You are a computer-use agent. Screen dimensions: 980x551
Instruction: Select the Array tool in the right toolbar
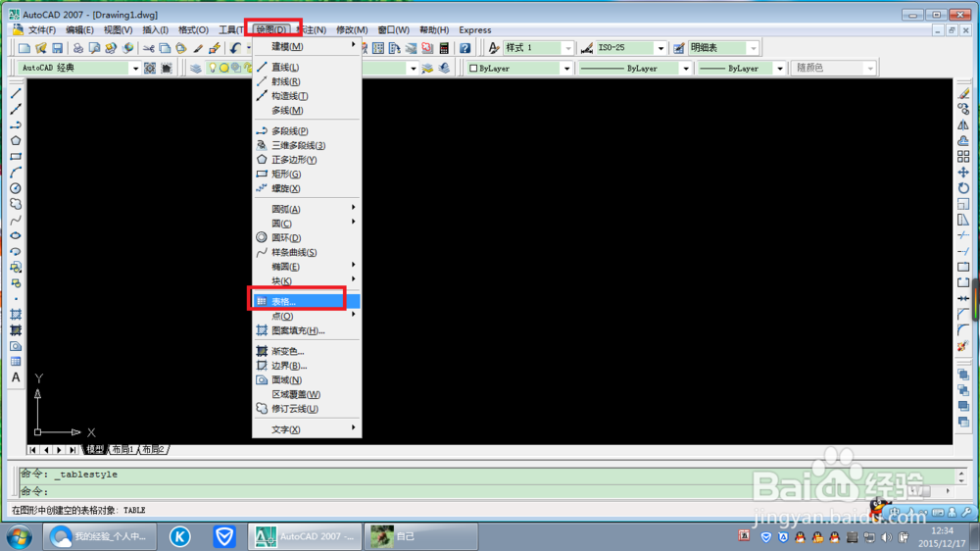(x=963, y=156)
